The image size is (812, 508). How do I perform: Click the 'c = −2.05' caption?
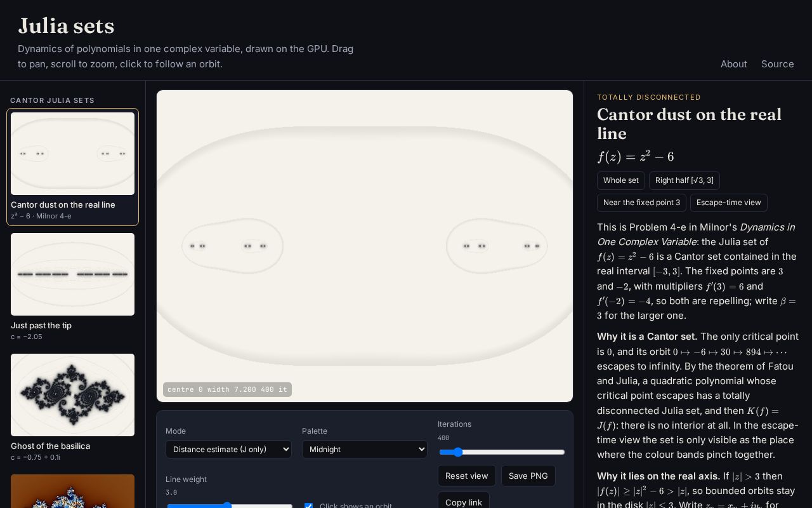27,337
